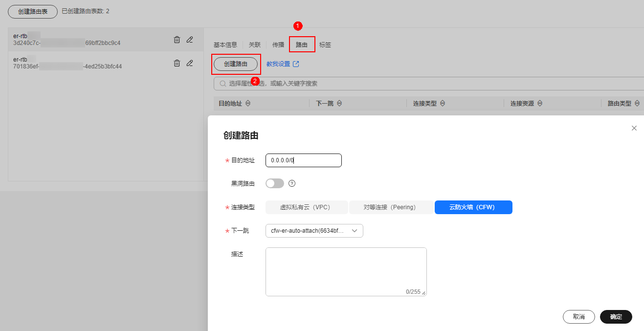Click the help icon beside 黑洞路由
The height and width of the screenshot is (331, 644).
(x=292, y=183)
